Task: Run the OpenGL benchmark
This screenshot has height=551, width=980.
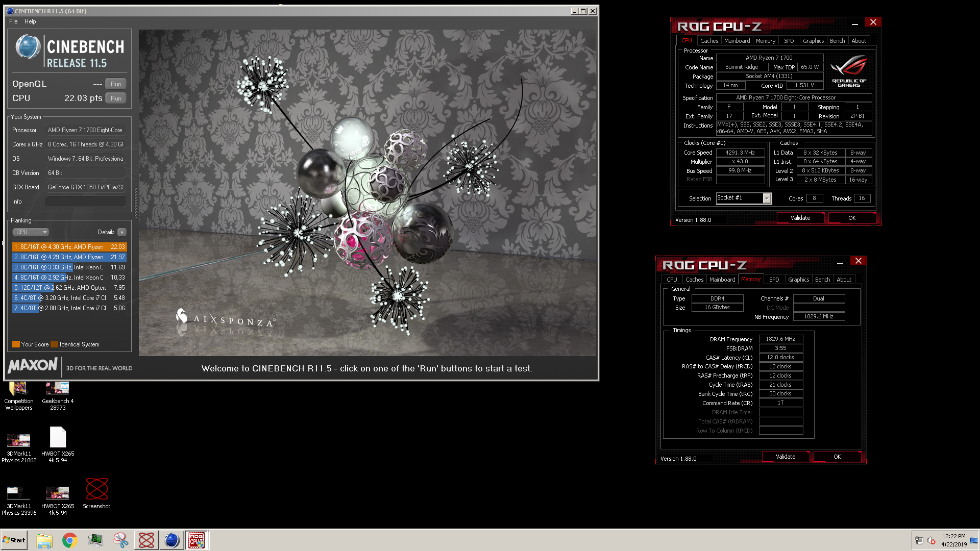Action: (x=116, y=84)
